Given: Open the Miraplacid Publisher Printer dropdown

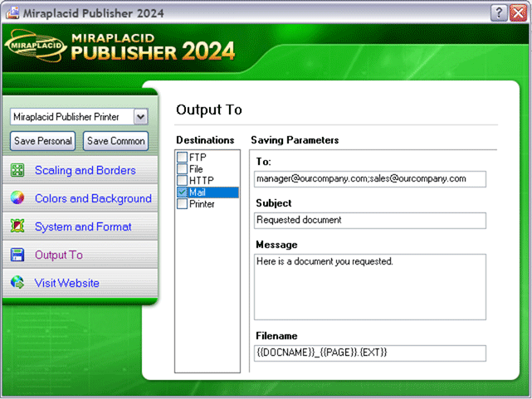Looking at the screenshot, I should click(x=140, y=117).
